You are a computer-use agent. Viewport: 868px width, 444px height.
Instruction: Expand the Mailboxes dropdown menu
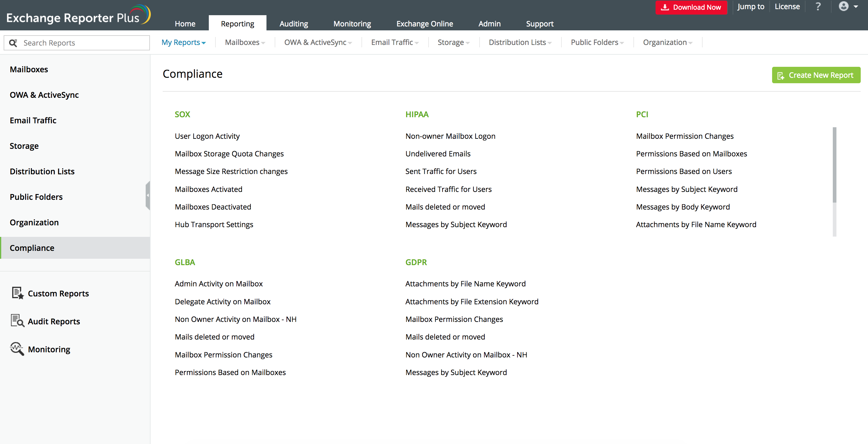245,43
